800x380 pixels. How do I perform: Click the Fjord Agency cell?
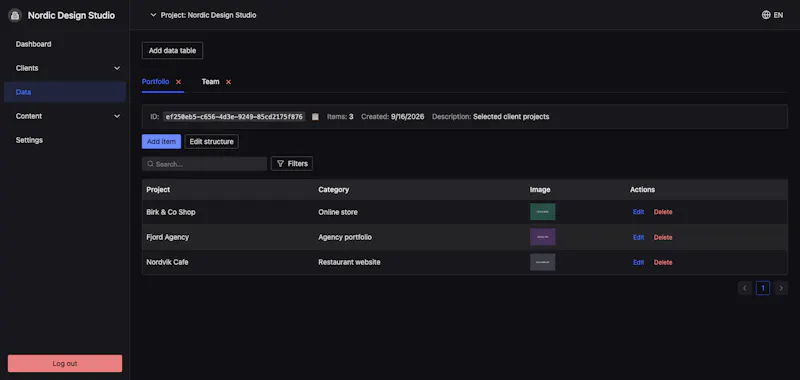168,237
